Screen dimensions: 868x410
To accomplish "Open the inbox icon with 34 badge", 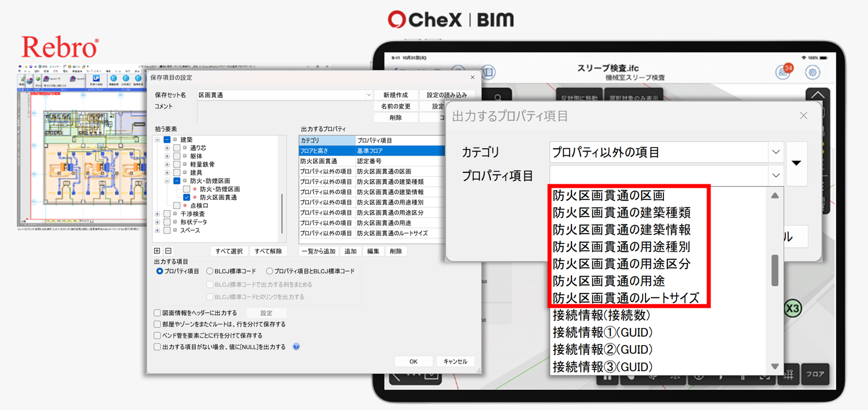I will [x=782, y=72].
